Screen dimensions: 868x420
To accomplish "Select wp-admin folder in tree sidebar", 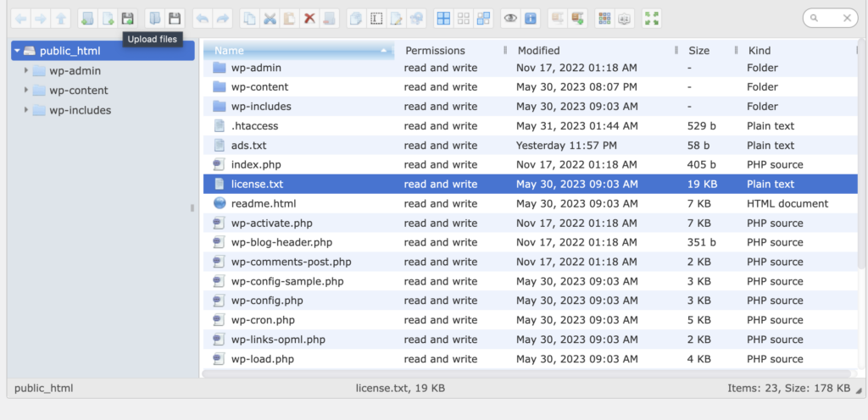I will point(75,71).
